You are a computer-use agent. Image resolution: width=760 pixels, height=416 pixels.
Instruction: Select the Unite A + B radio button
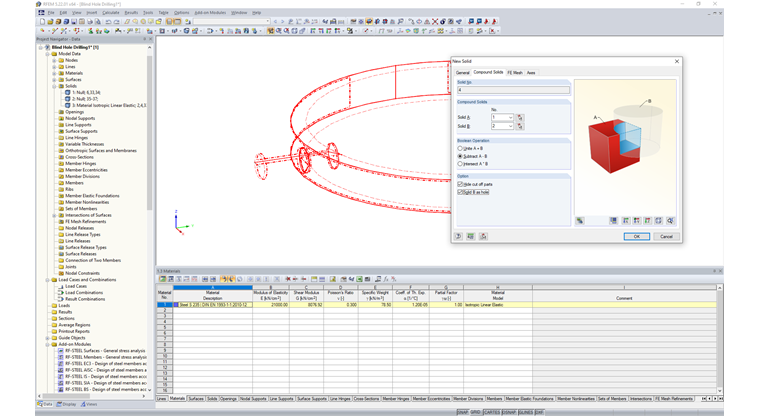click(x=460, y=148)
